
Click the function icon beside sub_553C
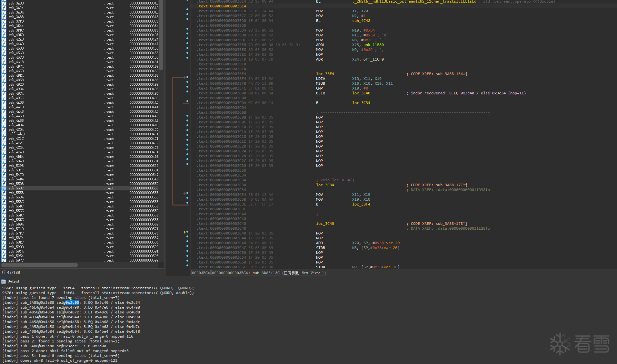(4, 188)
